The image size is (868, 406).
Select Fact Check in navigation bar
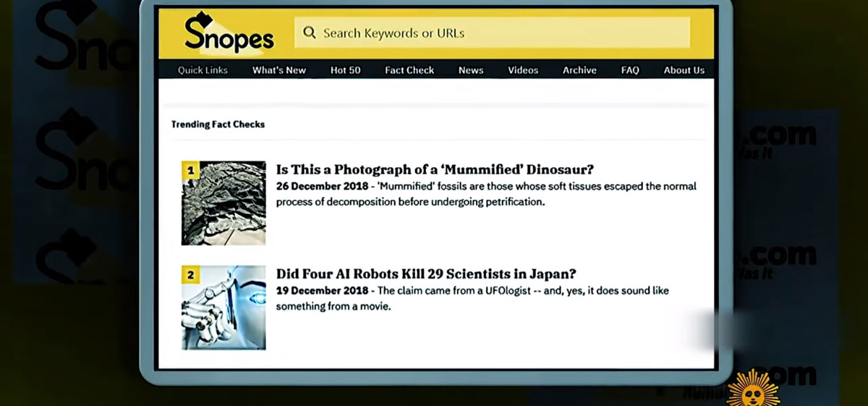pos(409,70)
